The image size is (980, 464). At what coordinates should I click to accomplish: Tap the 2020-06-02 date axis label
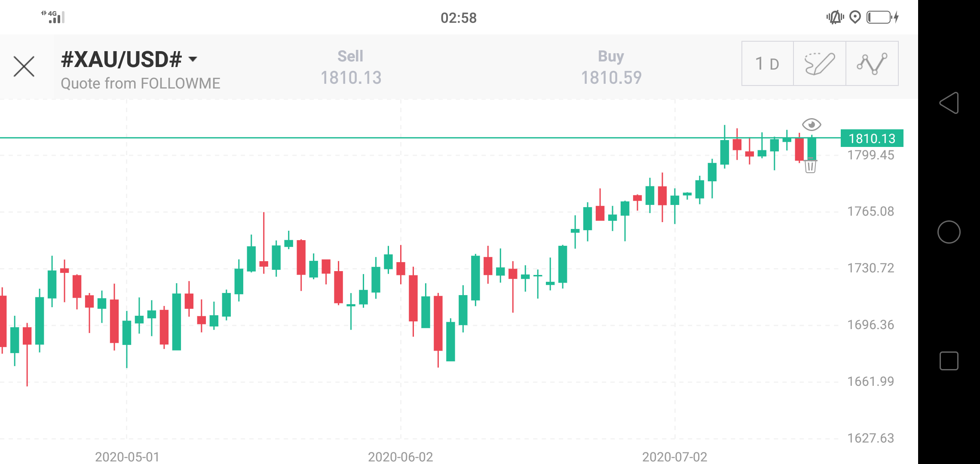pyautogui.click(x=400, y=457)
